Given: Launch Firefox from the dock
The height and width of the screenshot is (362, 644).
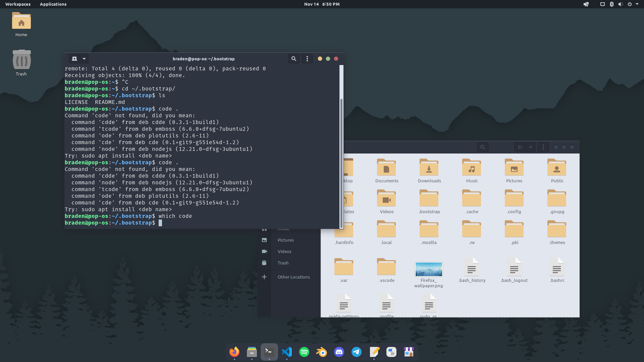Looking at the screenshot, I should [x=234, y=352].
